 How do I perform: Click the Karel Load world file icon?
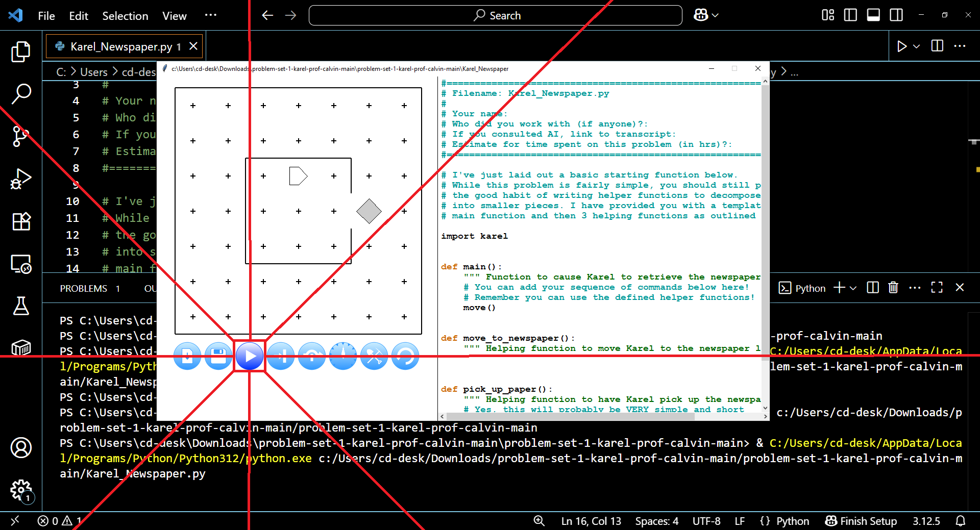point(187,356)
